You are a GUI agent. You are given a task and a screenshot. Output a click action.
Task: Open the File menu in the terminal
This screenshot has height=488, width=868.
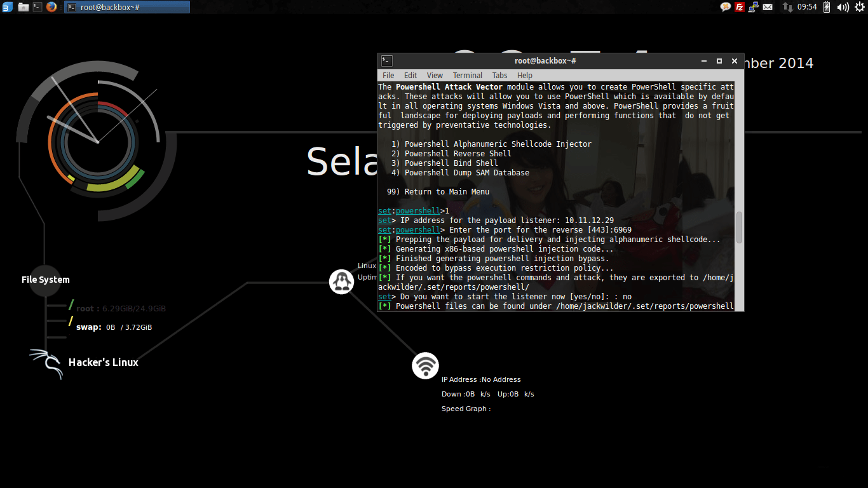point(388,75)
